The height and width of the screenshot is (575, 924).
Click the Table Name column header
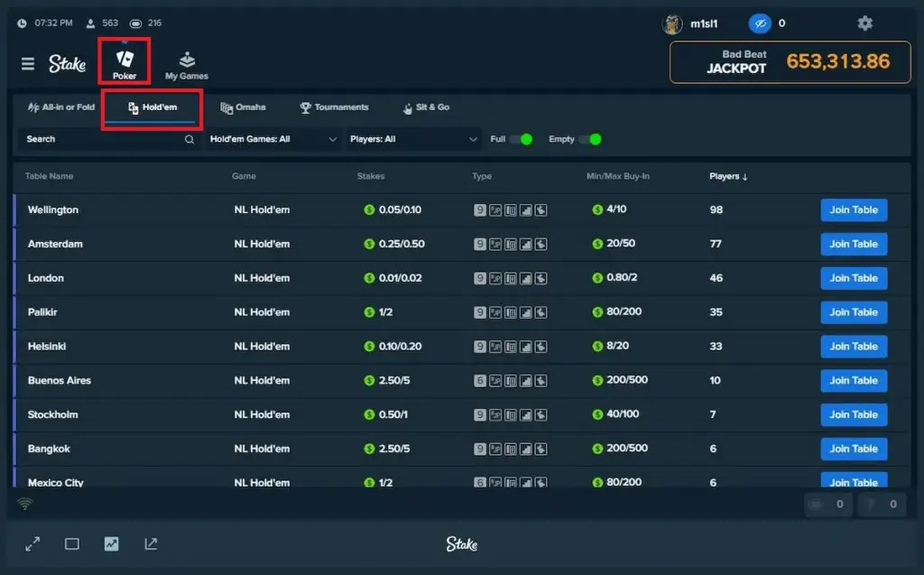pyautogui.click(x=49, y=176)
